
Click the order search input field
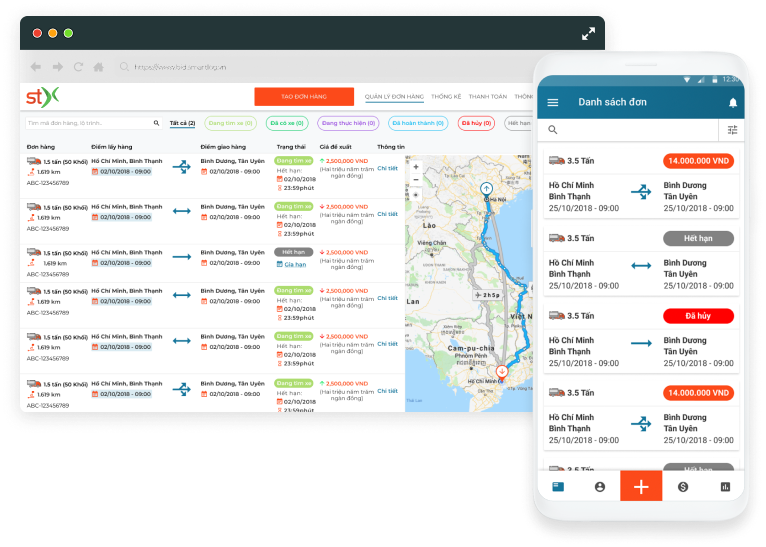click(90, 123)
